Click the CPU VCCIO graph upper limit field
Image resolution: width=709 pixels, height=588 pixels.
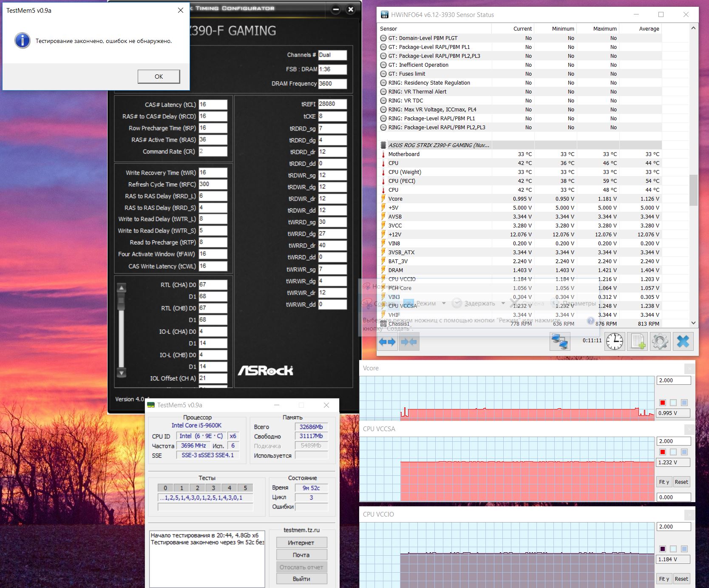point(674,527)
